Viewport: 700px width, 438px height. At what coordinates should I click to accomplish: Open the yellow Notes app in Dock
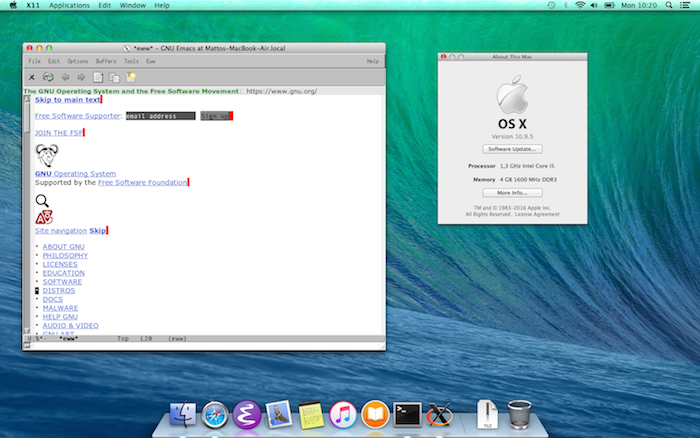click(x=311, y=415)
